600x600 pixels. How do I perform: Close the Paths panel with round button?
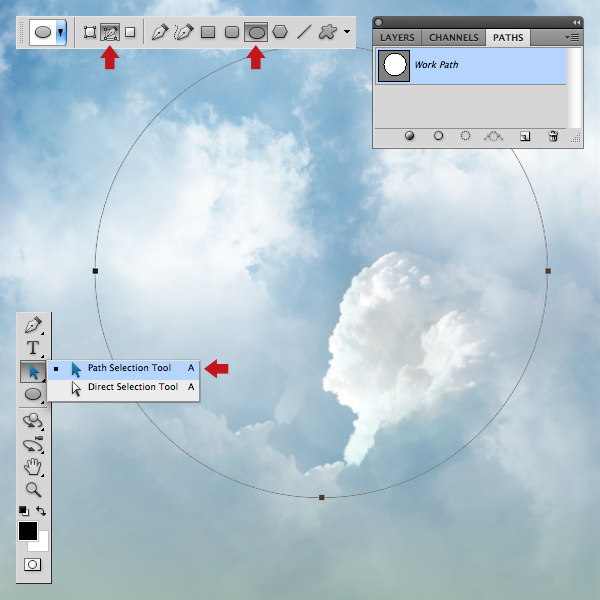coord(378,23)
